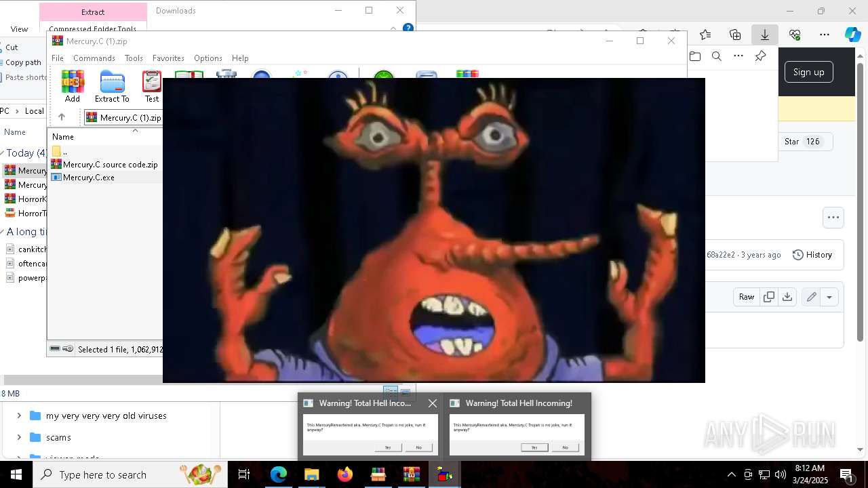Open WinRAR Help menu

(240, 58)
